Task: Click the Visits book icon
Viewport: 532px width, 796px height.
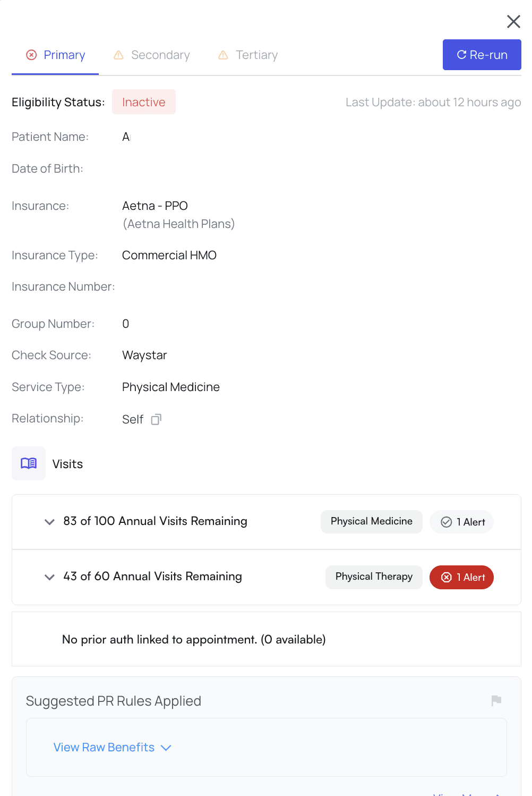Action: click(29, 463)
